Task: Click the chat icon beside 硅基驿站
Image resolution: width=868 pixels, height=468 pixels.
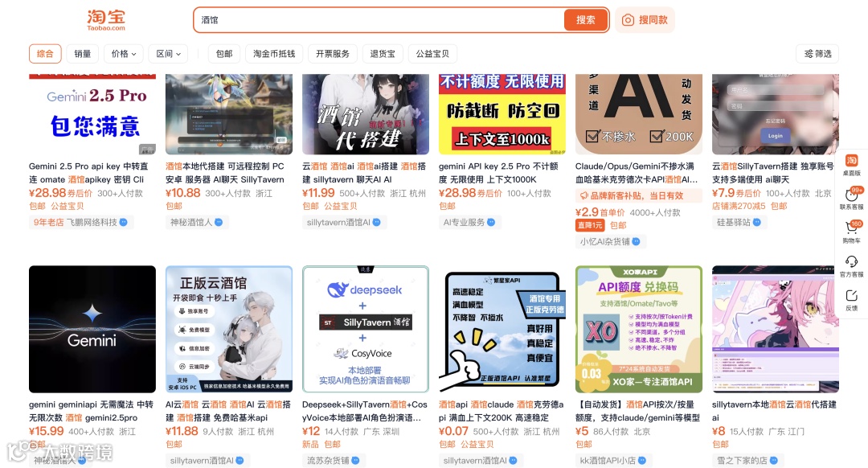Action: click(757, 222)
